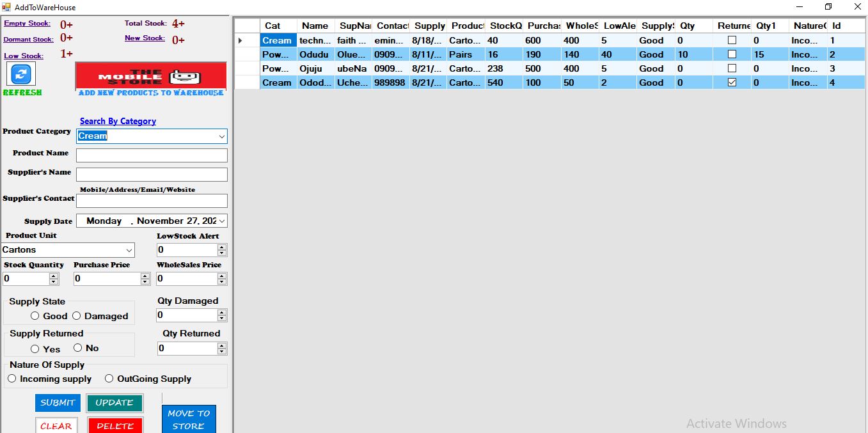
Task: Click the ubeNa supplier cell
Action: (353, 68)
